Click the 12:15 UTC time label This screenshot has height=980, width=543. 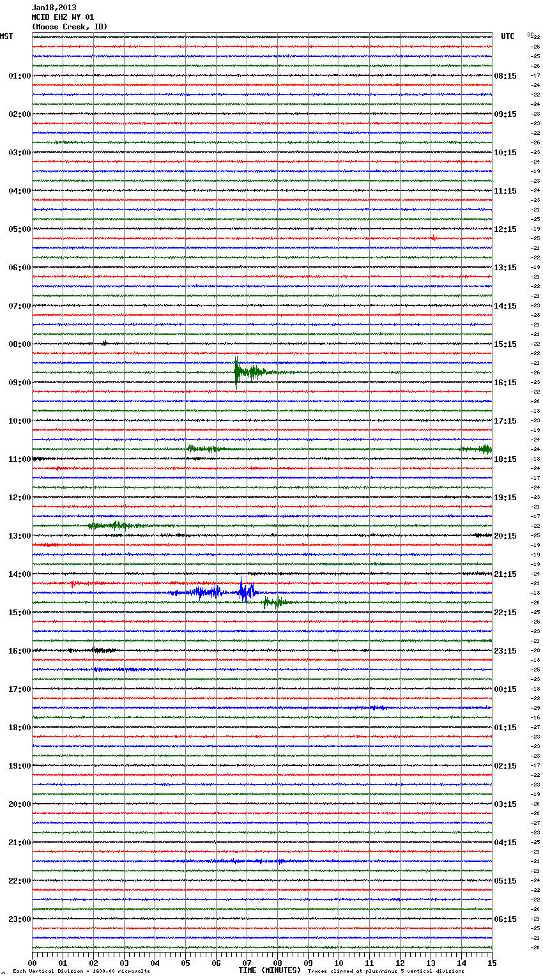(x=505, y=229)
